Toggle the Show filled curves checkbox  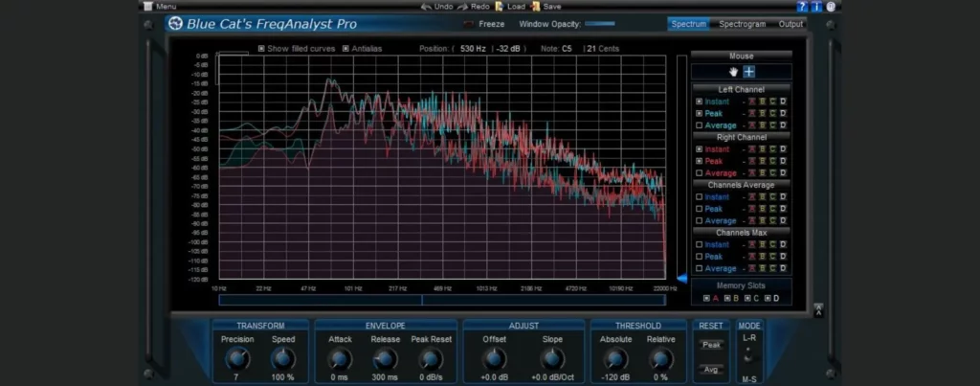pos(262,48)
